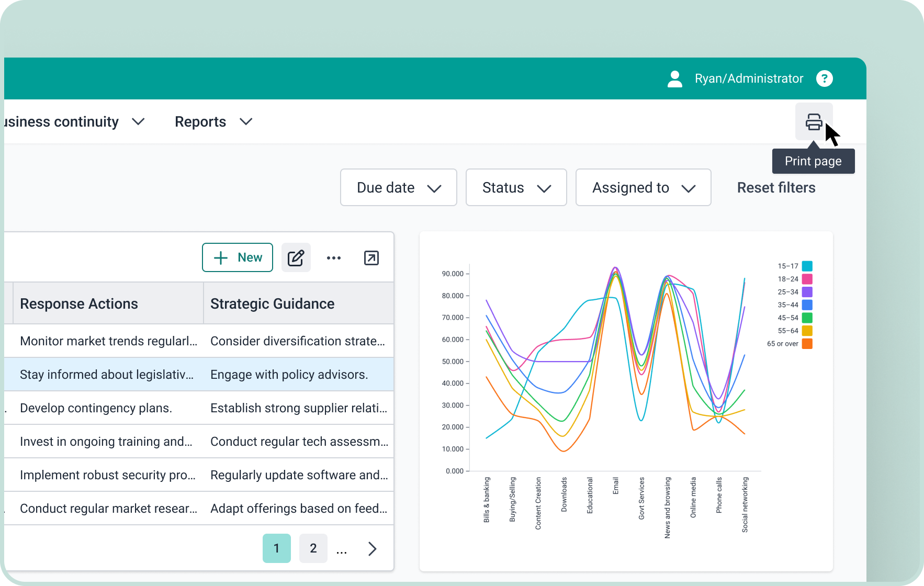924x586 pixels.
Task: Click the user profile avatar icon
Action: pyautogui.click(x=675, y=78)
